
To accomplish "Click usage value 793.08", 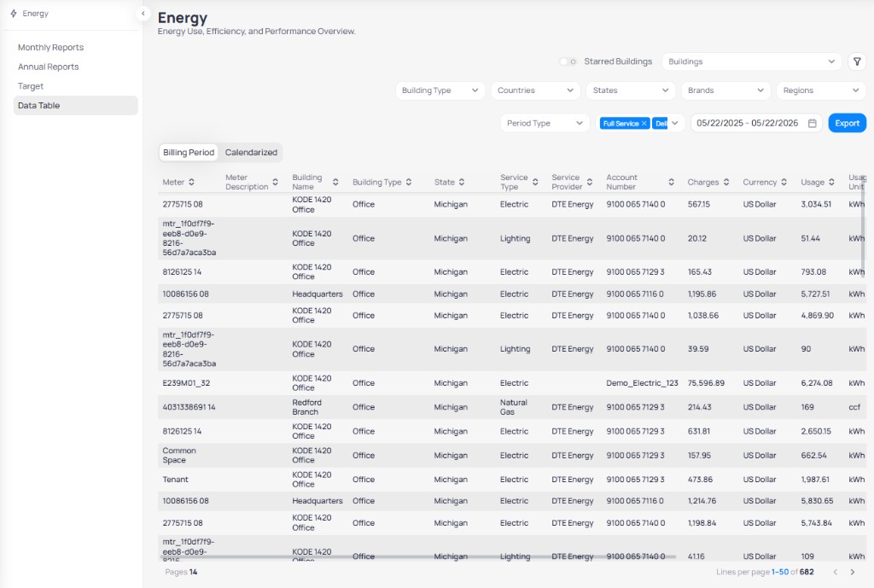I will tap(813, 272).
